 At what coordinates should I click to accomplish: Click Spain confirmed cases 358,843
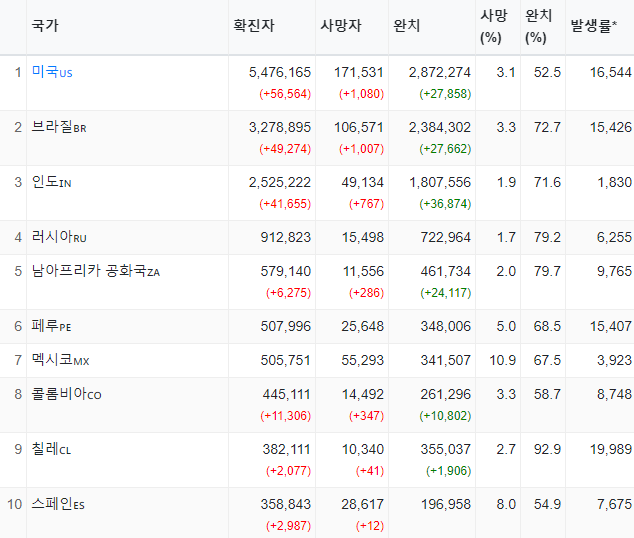tap(285, 504)
